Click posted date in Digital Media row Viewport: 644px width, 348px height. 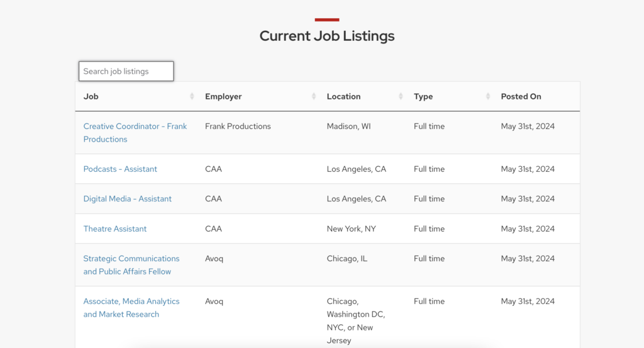528,199
